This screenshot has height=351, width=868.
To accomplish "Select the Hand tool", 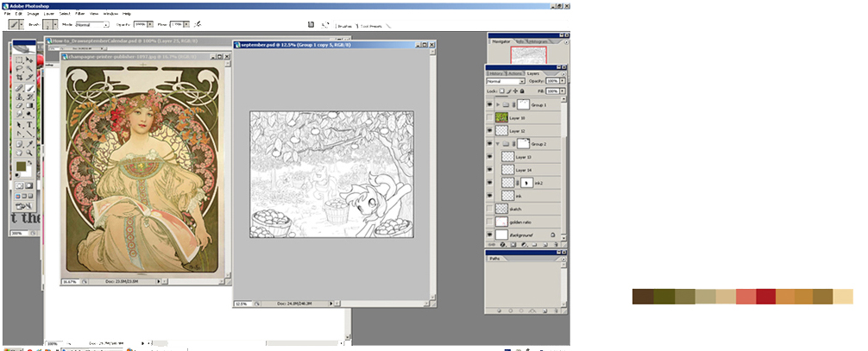I will (19, 153).
